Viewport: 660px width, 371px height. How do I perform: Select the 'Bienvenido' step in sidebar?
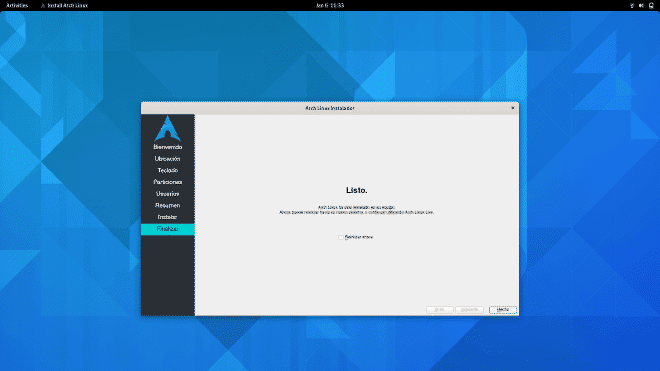(x=168, y=147)
